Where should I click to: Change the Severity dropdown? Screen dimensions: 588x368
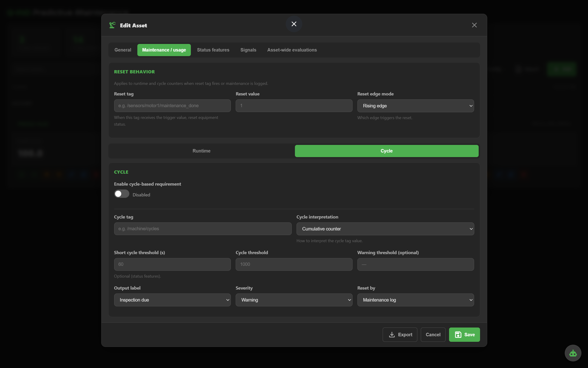tap(294, 300)
